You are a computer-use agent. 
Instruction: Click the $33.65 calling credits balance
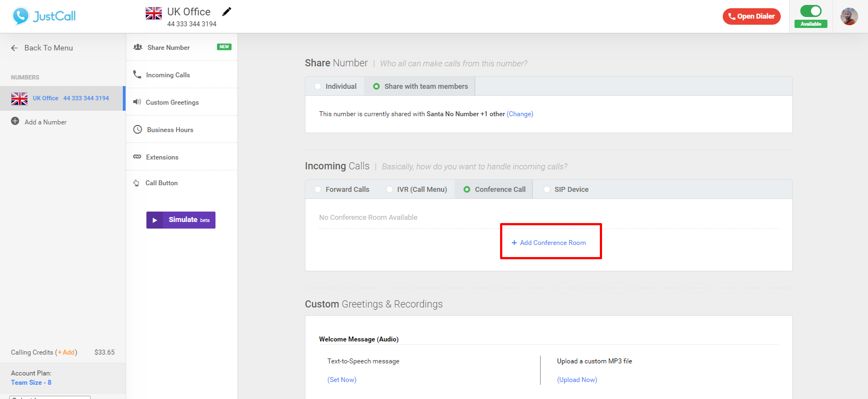[x=105, y=352]
